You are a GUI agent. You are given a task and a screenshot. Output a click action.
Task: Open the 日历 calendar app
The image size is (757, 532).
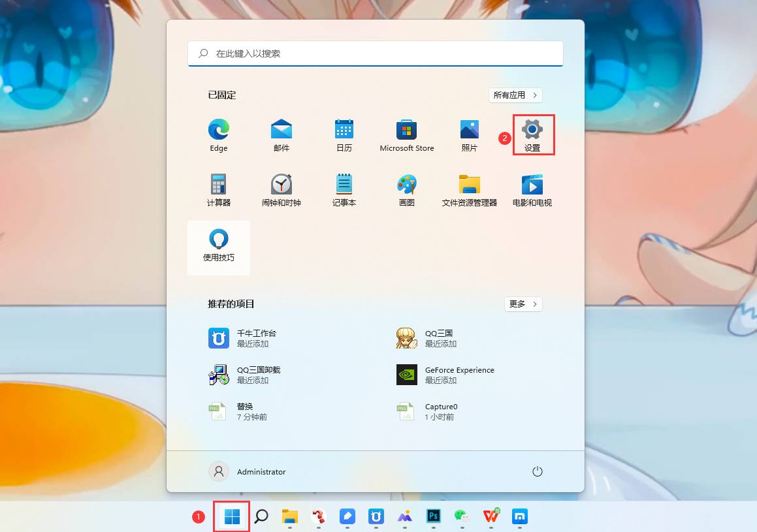(344, 136)
